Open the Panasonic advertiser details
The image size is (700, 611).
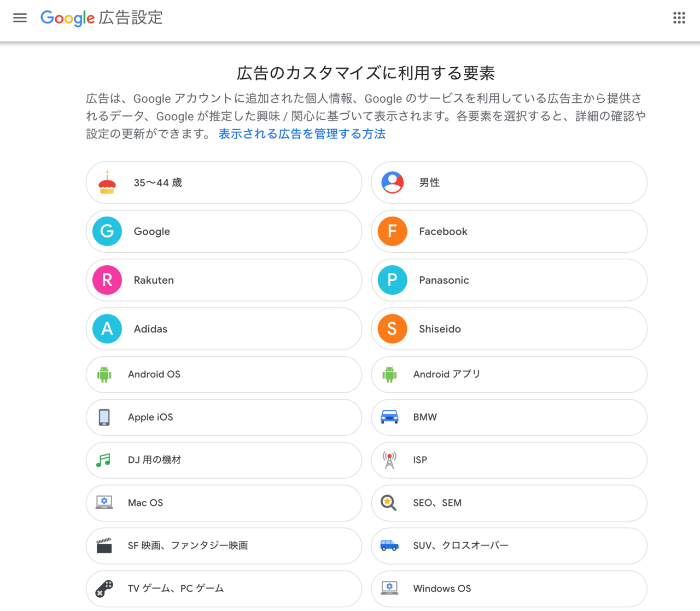[x=509, y=280]
